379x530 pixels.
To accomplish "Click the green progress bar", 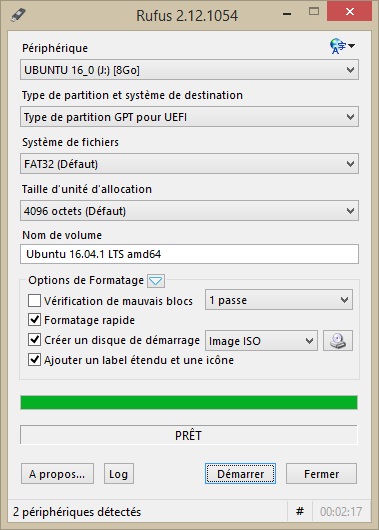I will [x=189, y=403].
